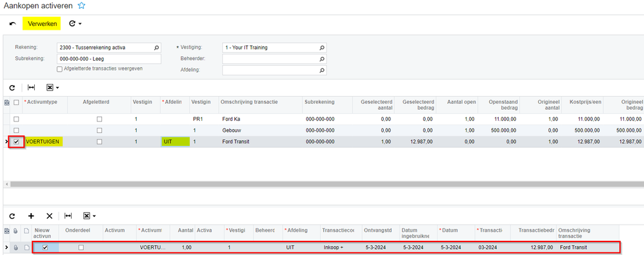Click 03-2024 transaction period cell

[493, 248]
